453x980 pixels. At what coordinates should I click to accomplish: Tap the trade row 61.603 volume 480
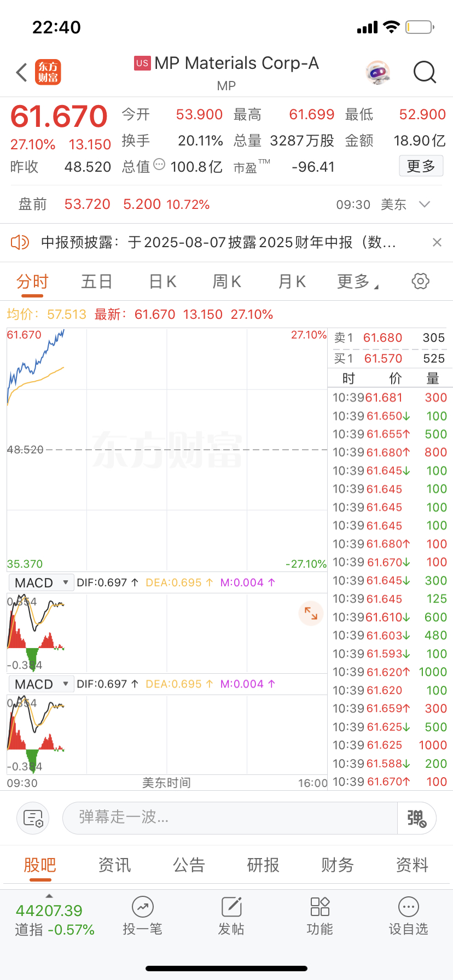click(390, 635)
